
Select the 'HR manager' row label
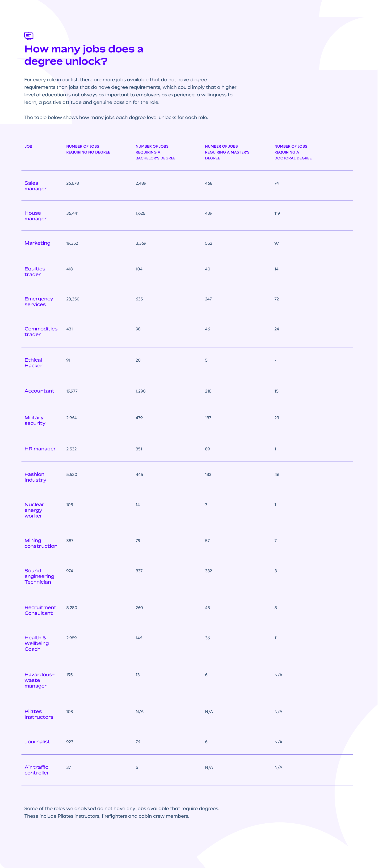40,449
